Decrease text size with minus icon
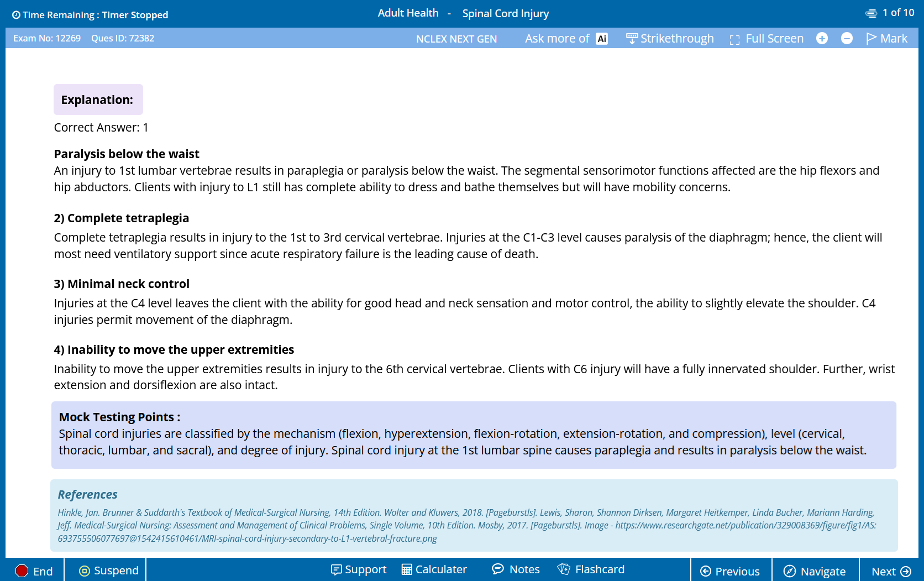 pos(847,38)
